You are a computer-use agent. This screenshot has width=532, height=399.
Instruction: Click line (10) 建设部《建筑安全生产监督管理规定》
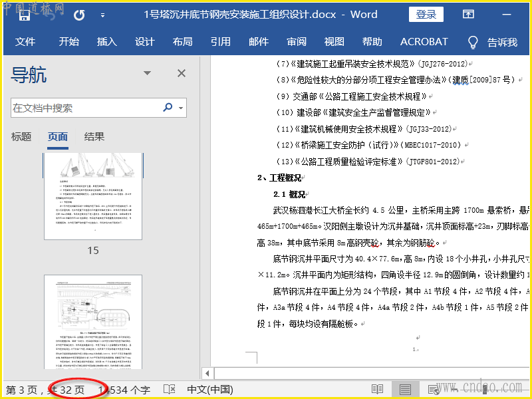(354, 112)
